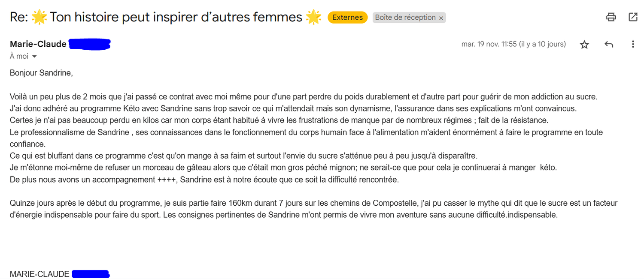644x279 pixels.
Task: Click the MARIE-CLAUDE signature at bottom
Action: (39, 274)
